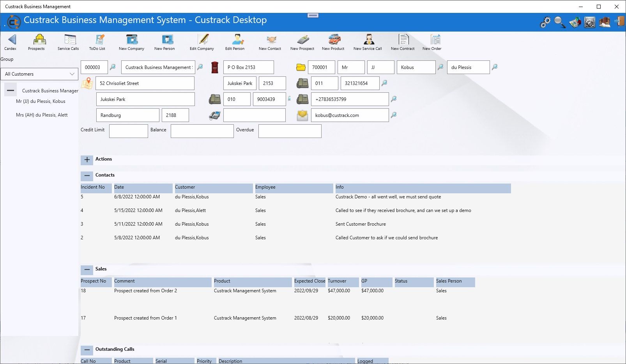This screenshot has width=626, height=364.
Task: Click the New Contract document icon
Action: [x=403, y=39]
